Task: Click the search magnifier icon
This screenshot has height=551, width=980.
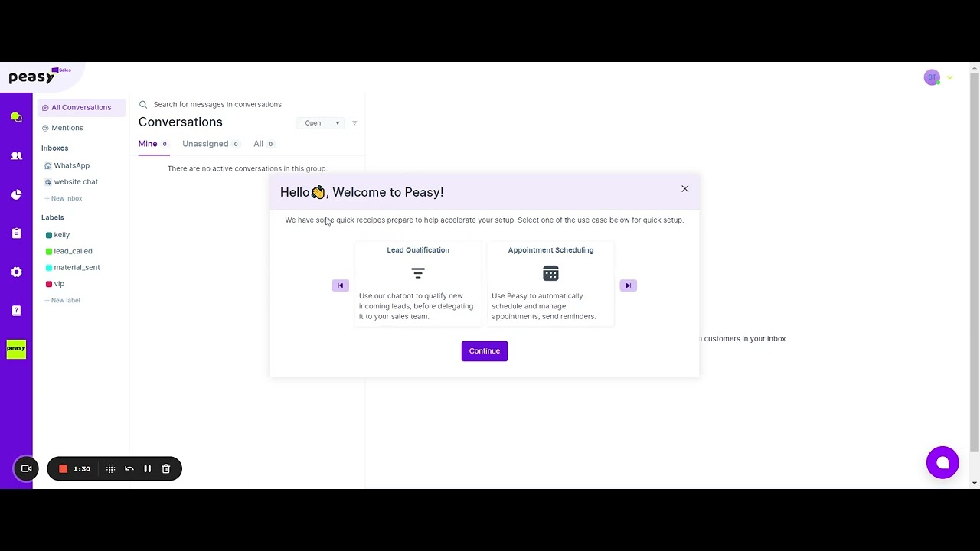Action: [143, 104]
